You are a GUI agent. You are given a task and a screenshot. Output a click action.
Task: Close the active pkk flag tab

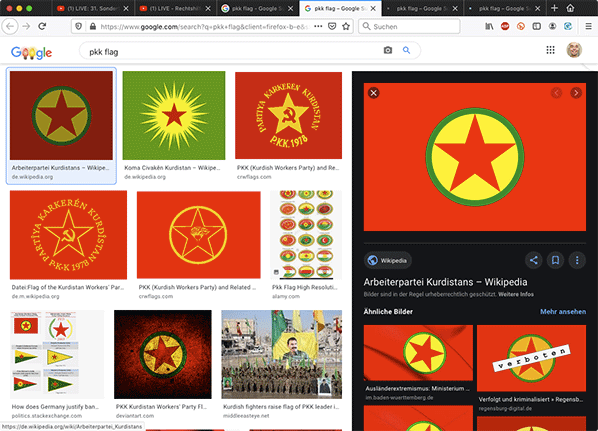coord(373,8)
